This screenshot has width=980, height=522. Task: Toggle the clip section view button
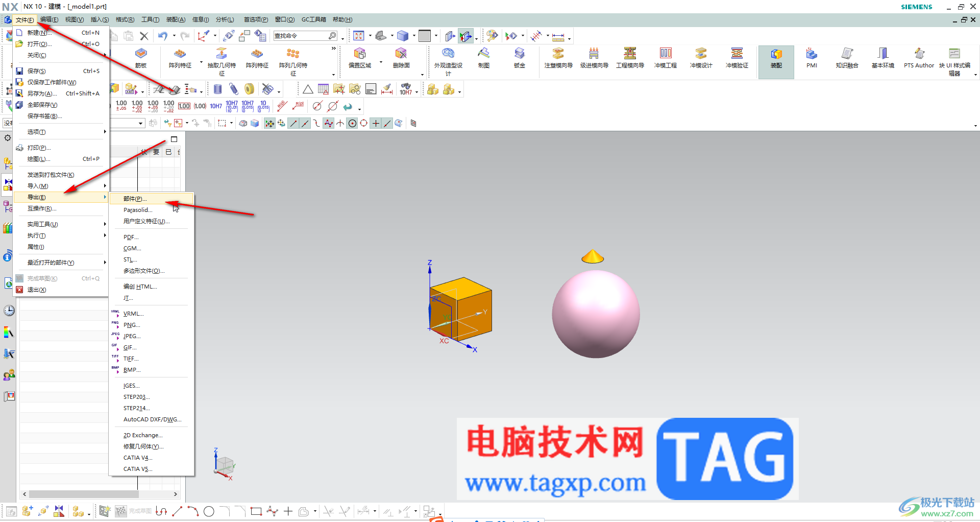[x=465, y=36]
